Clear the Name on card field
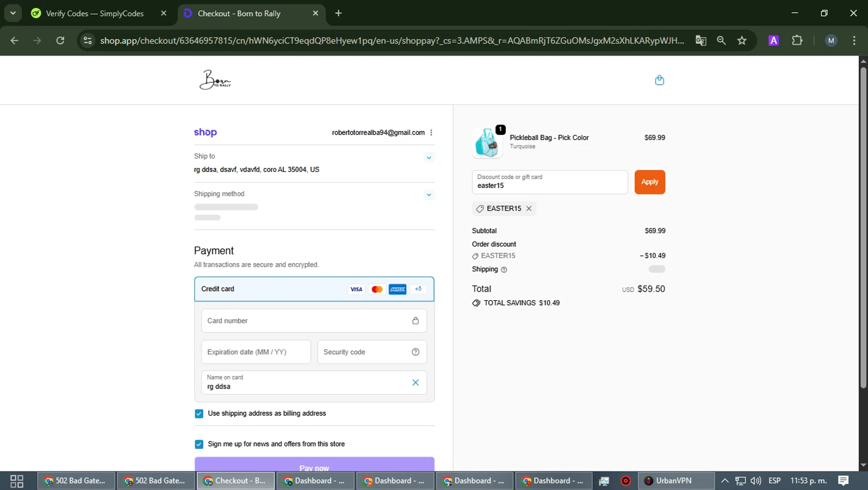The height and width of the screenshot is (490, 868). (415, 382)
